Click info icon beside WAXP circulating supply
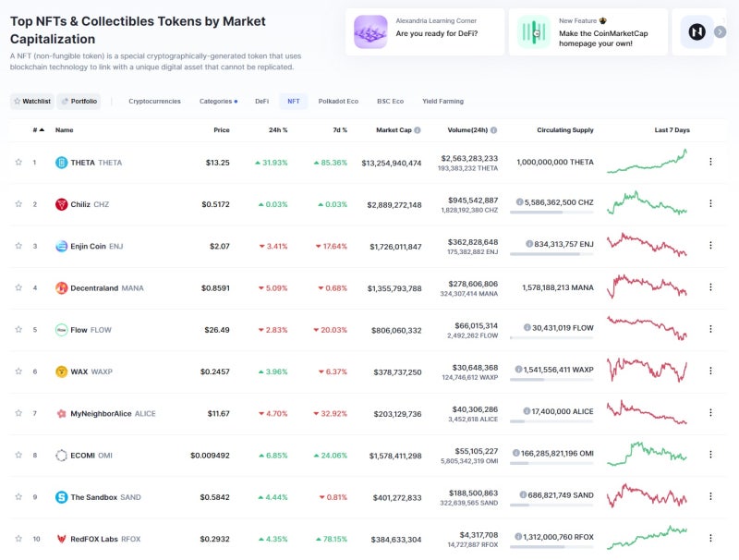The image size is (739, 560). coord(518,370)
